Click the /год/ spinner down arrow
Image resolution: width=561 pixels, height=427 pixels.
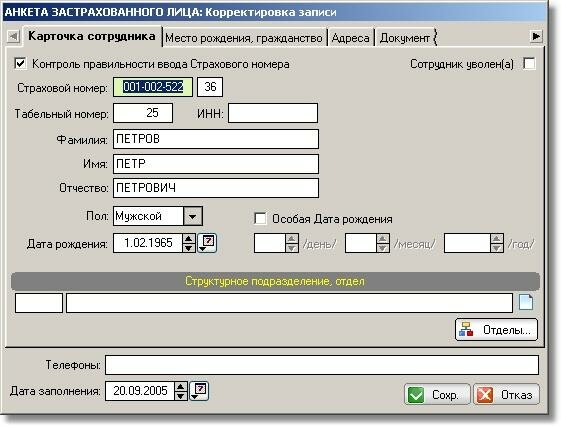[497, 248]
